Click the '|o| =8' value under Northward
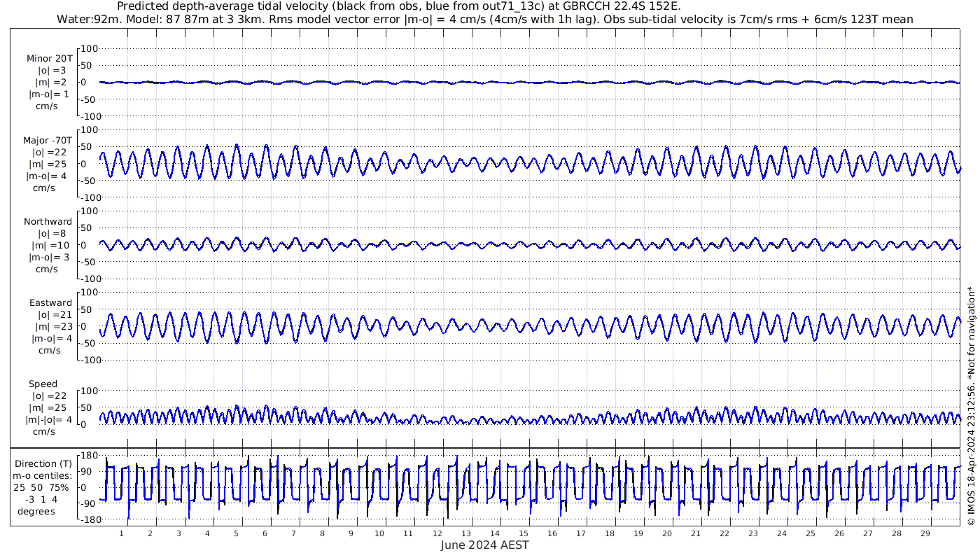 [x=52, y=233]
